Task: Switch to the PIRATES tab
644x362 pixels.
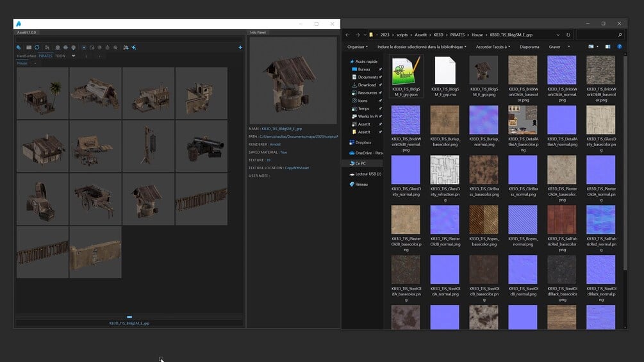Action: point(45,56)
